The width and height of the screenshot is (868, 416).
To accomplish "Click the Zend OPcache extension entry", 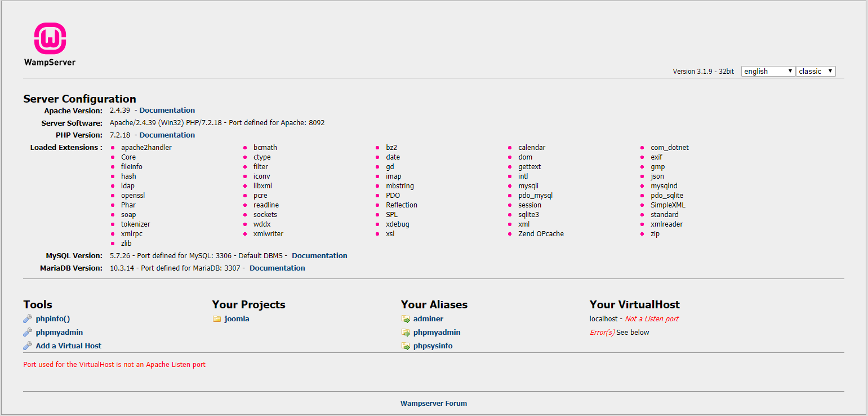I will click(541, 234).
